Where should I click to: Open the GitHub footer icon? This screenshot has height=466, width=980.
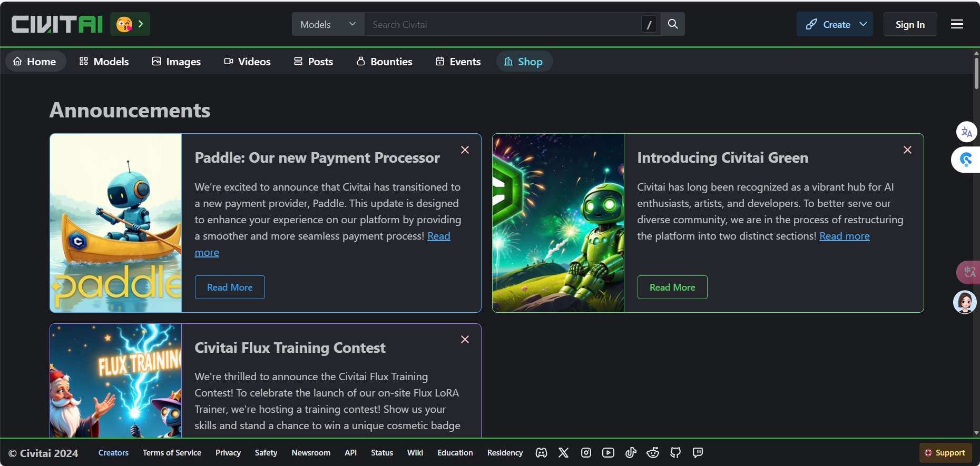point(675,453)
